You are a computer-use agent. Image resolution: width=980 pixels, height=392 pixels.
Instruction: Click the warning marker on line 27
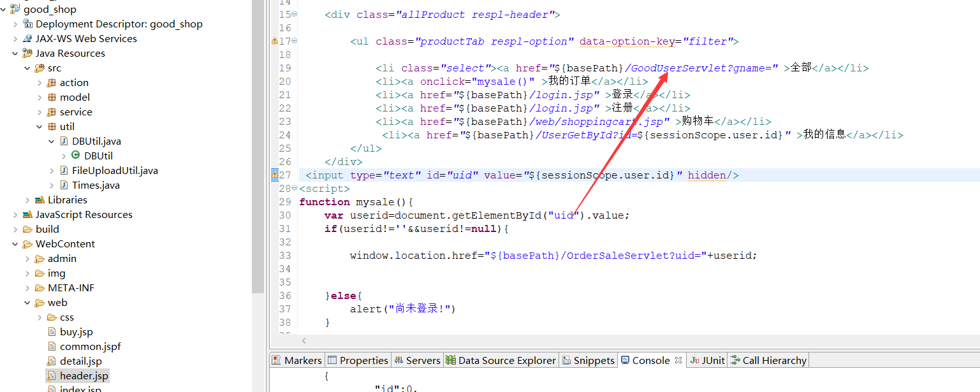275,175
